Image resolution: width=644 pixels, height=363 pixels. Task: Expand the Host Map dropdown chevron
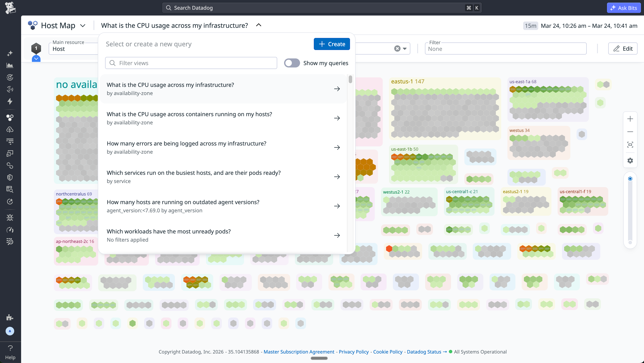pos(83,25)
